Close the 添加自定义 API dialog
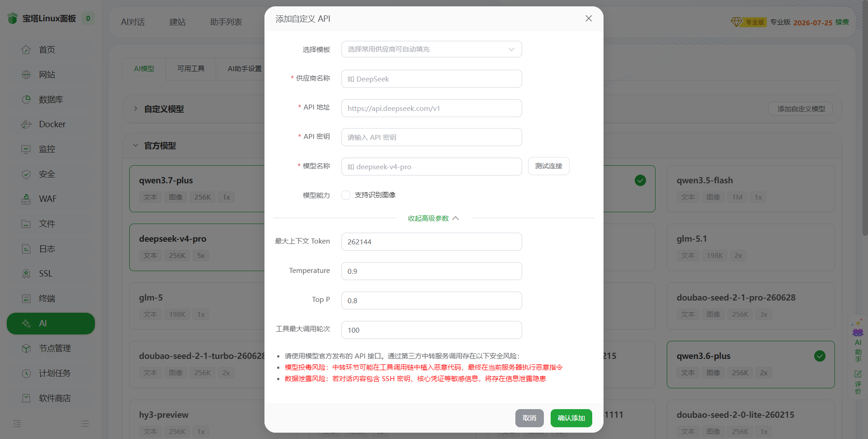Image resolution: width=868 pixels, height=439 pixels. click(589, 19)
